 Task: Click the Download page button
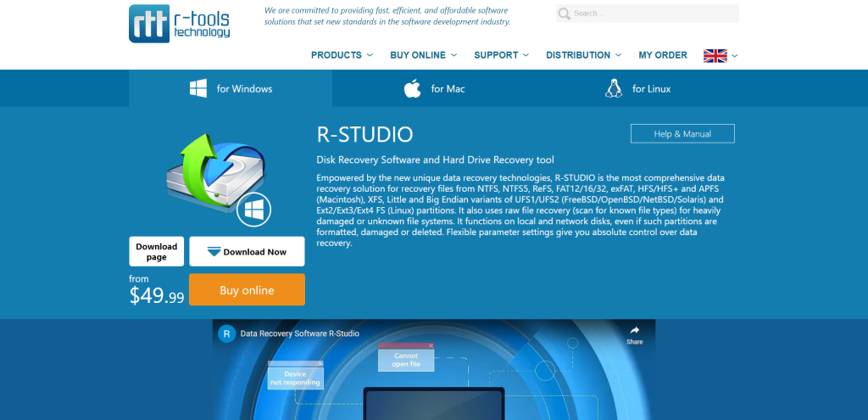[157, 251]
